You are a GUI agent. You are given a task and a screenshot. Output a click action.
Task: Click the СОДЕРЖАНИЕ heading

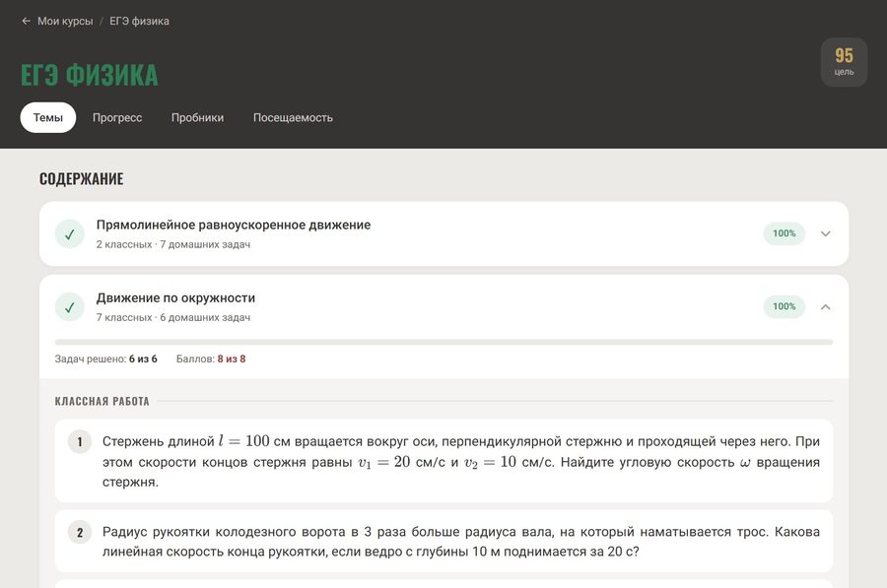[x=82, y=178]
